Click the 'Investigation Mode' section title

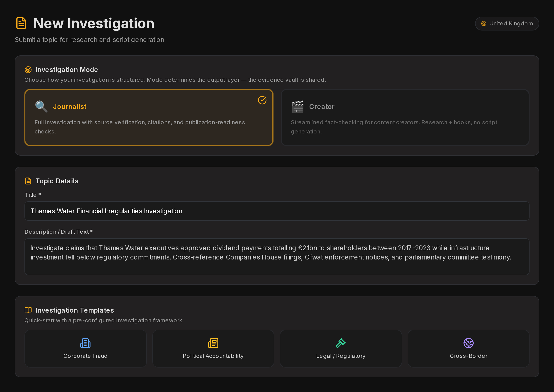(x=67, y=70)
